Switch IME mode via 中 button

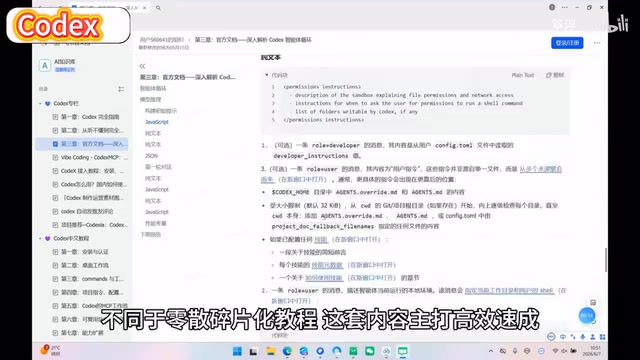pyautogui.click(x=563, y=337)
